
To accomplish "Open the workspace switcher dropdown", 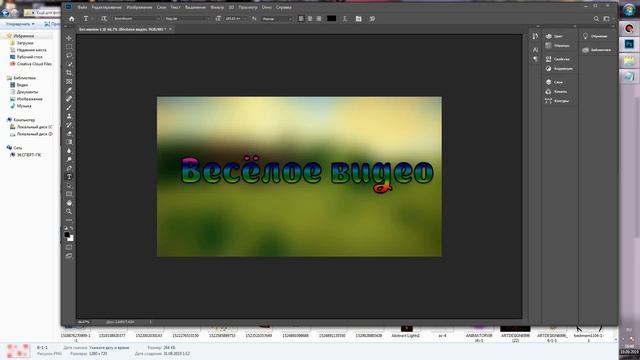I will click(608, 19).
